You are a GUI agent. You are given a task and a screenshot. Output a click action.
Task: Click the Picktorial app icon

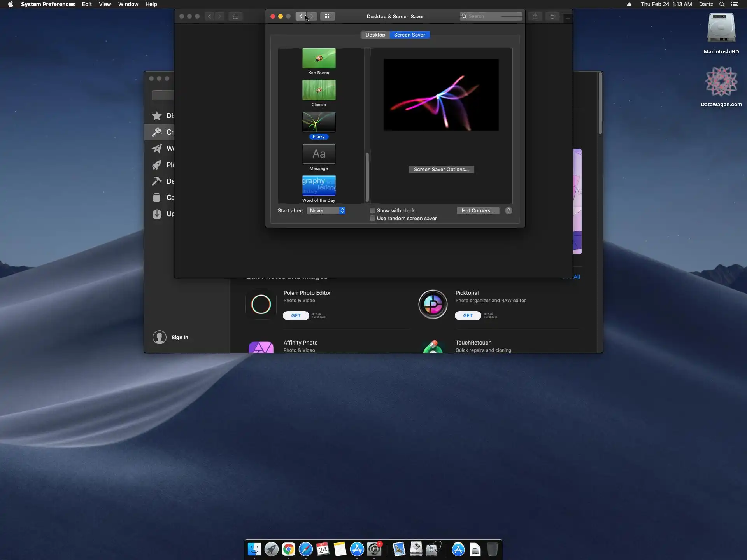tap(433, 304)
